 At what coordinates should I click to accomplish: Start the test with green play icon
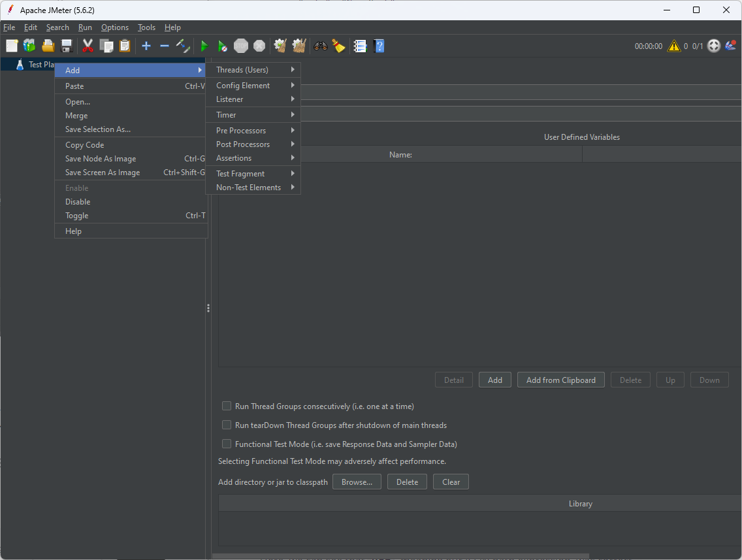[204, 46]
